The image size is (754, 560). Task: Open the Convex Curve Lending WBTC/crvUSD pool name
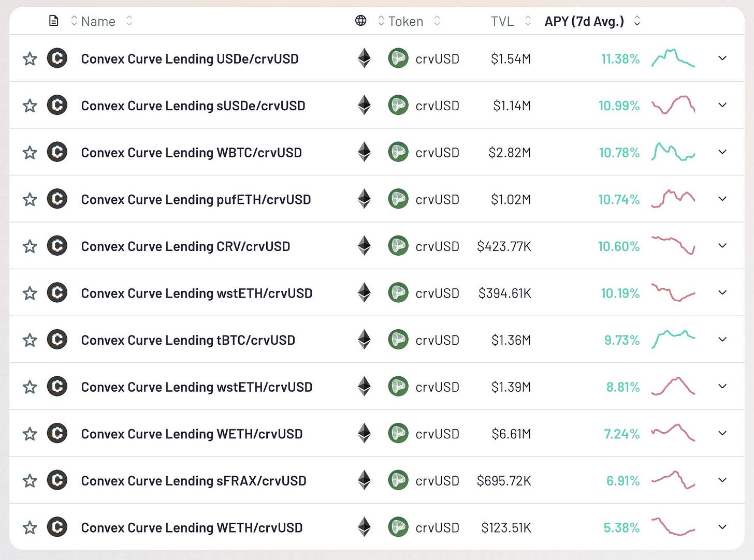coord(191,153)
